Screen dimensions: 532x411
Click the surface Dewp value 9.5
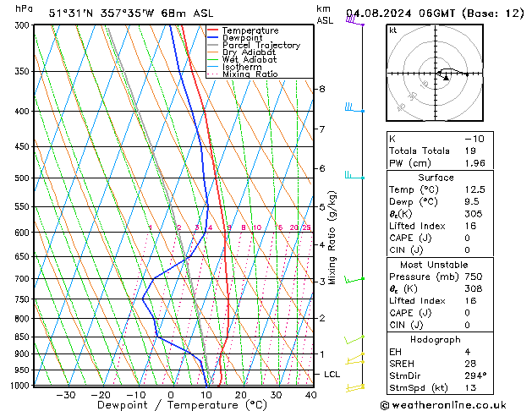pyautogui.click(x=472, y=202)
